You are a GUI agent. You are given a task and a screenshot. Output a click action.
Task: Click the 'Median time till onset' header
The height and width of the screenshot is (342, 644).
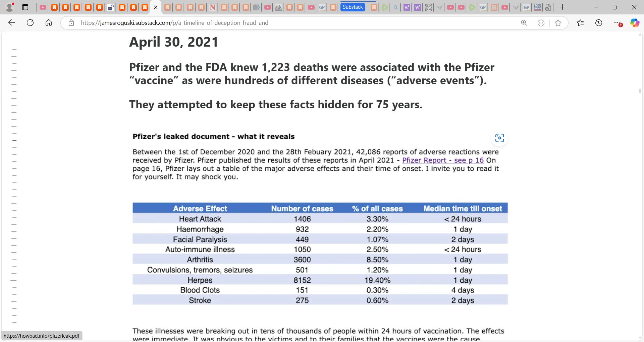pyautogui.click(x=463, y=209)
